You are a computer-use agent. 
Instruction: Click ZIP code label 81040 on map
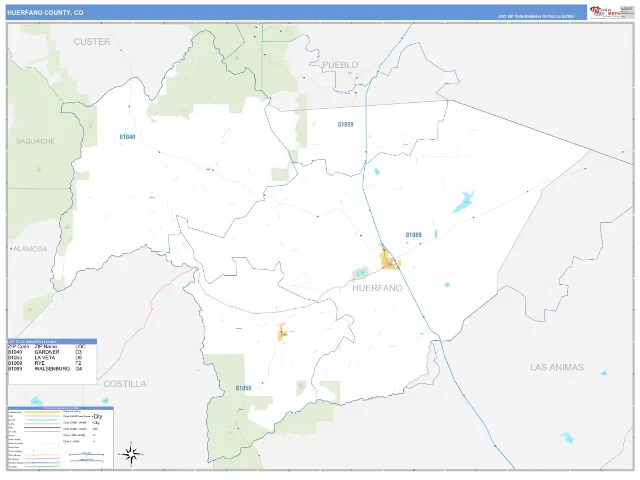[127, 137]
